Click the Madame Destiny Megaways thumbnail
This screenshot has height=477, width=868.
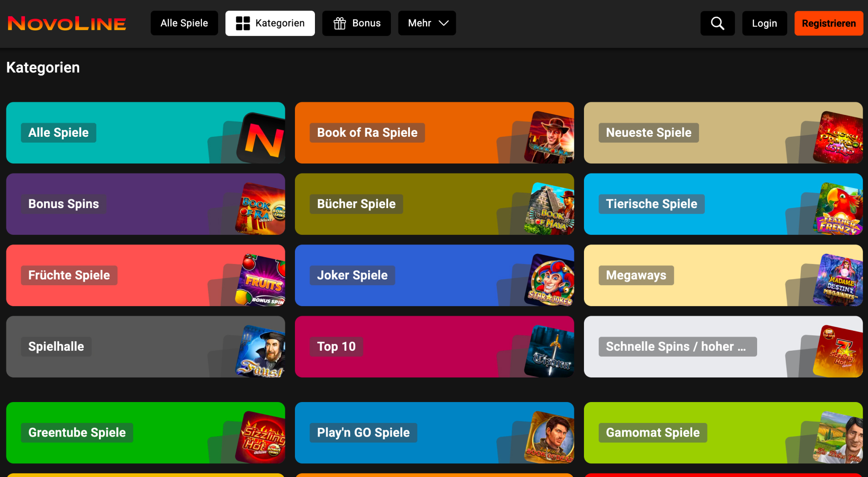click(838, 280)
